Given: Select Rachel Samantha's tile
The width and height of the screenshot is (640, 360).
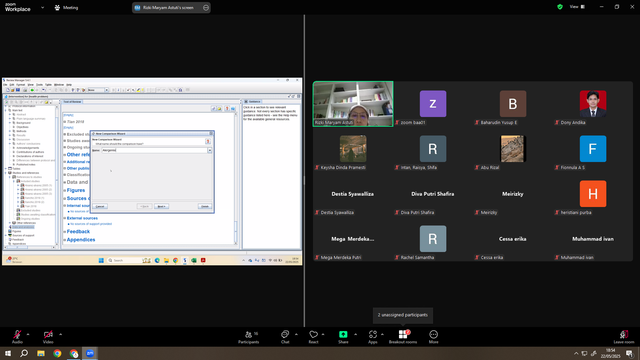Looking at the screenshot, I should 433,239.
